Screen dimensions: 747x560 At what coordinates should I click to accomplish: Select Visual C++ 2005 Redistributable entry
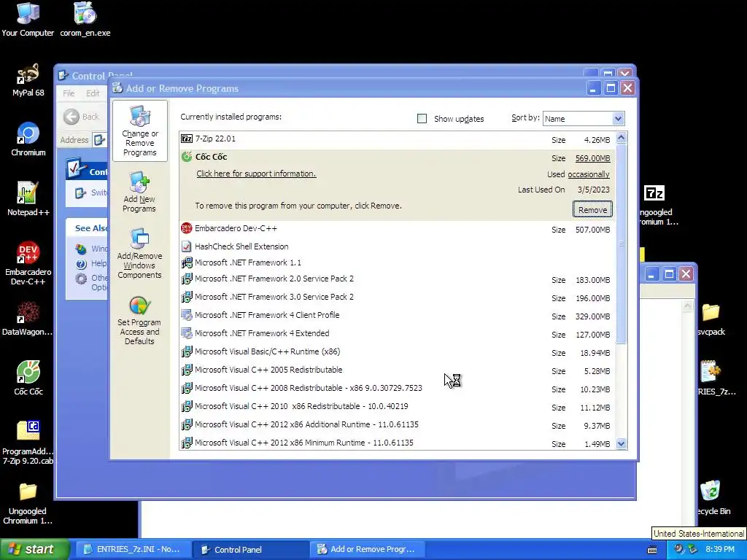click(x=398, y=370)
